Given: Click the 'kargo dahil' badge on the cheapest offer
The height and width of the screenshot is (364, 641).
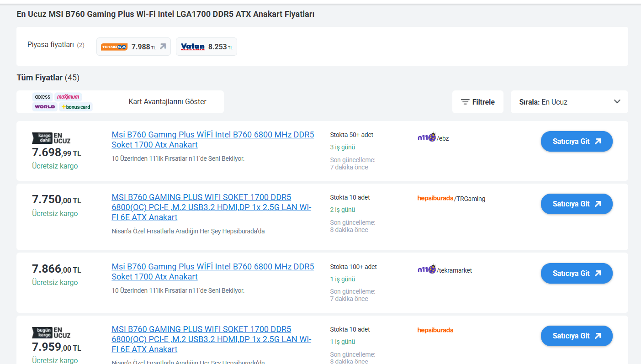Looking at the screenshot, I should coord(42,138).
